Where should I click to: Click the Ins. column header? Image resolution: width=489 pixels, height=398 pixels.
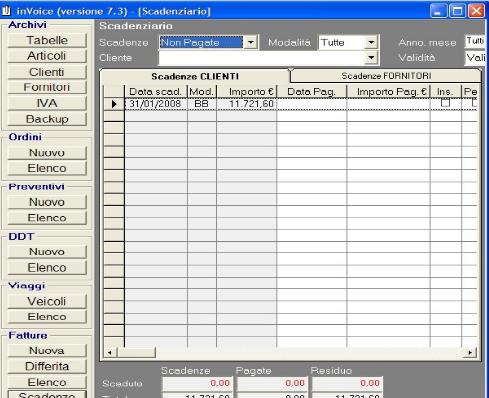(x=445, y=92)
